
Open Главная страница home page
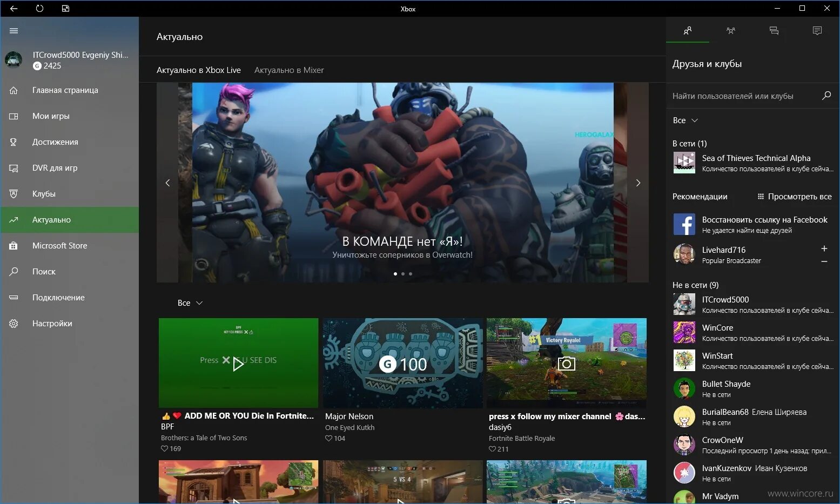tap(69, 90)
